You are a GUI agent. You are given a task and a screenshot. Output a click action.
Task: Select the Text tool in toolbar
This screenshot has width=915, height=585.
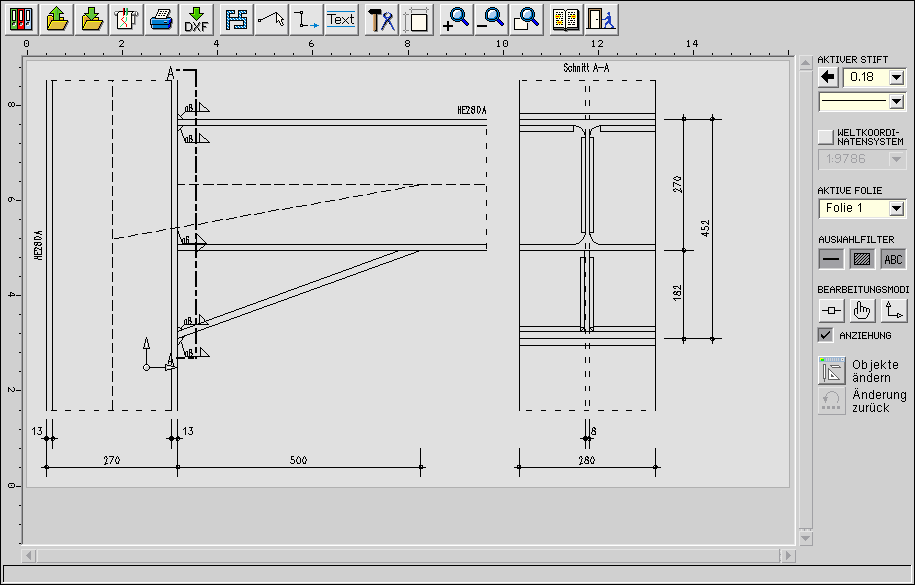point(341,18)
